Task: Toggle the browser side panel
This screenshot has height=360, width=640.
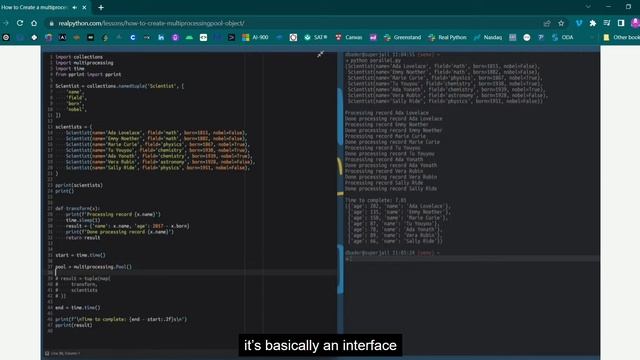Action: pos(621,23)
